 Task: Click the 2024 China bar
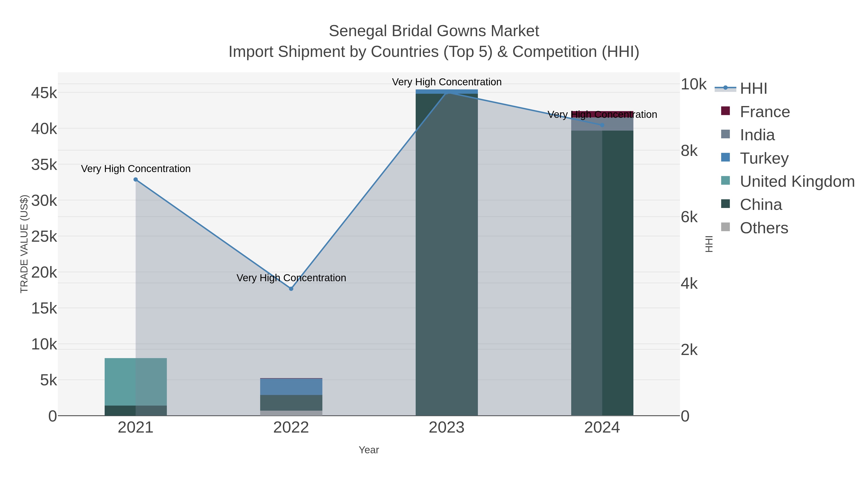pos(602,273)
